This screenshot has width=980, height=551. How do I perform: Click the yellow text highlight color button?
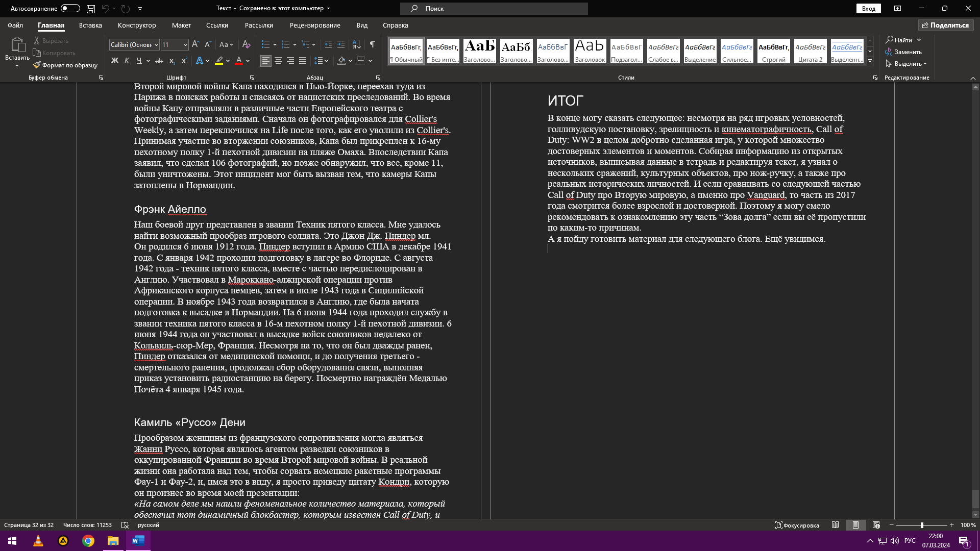pos(219,61)
